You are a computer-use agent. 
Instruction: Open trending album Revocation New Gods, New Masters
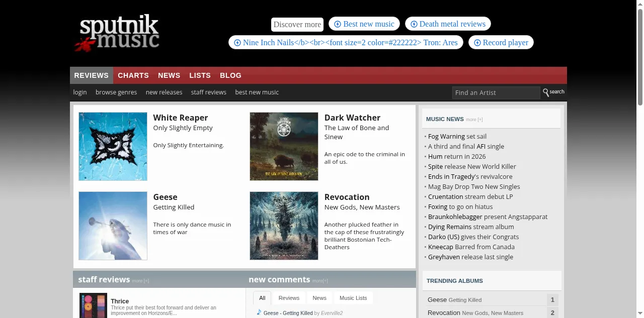(x=475, y=313)
